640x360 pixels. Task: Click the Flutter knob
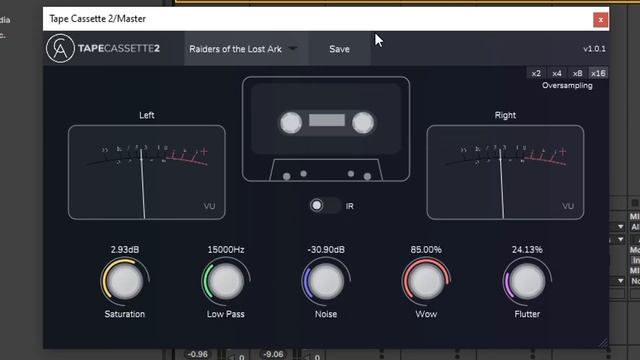(x=527, y=281)
